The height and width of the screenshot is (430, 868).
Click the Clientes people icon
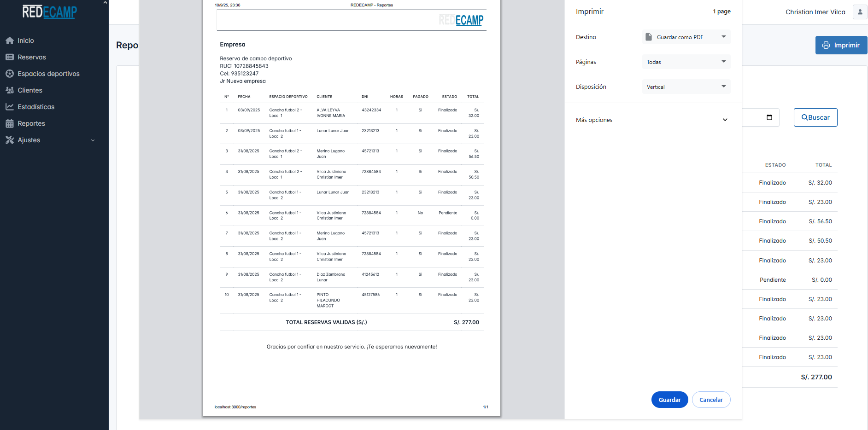point(10,90)
